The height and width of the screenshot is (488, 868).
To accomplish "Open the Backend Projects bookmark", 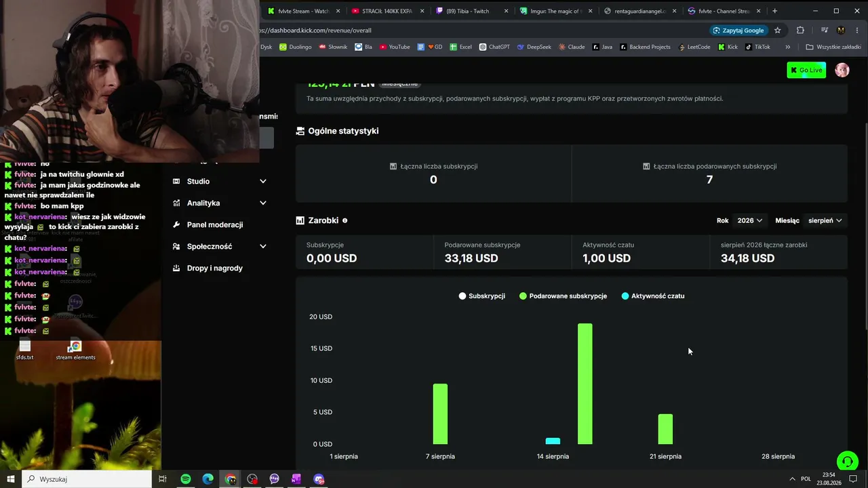I will [x=644, y=47].
